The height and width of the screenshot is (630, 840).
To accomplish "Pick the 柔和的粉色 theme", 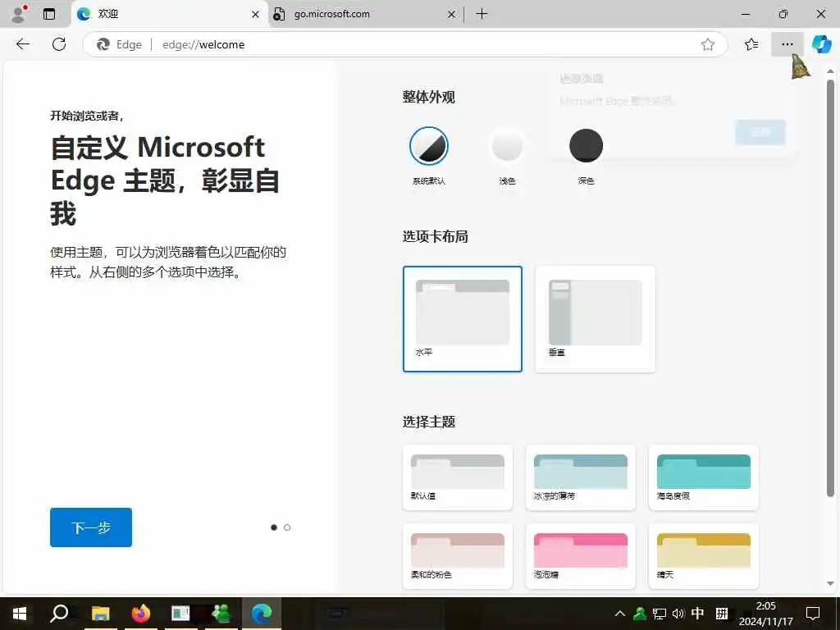I will [x=458, y=556].
